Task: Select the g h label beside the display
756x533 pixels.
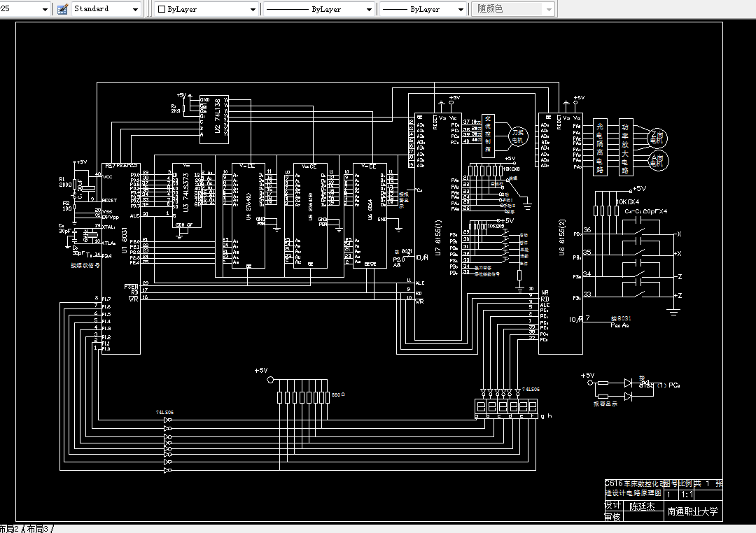Action: pos(546,416)
